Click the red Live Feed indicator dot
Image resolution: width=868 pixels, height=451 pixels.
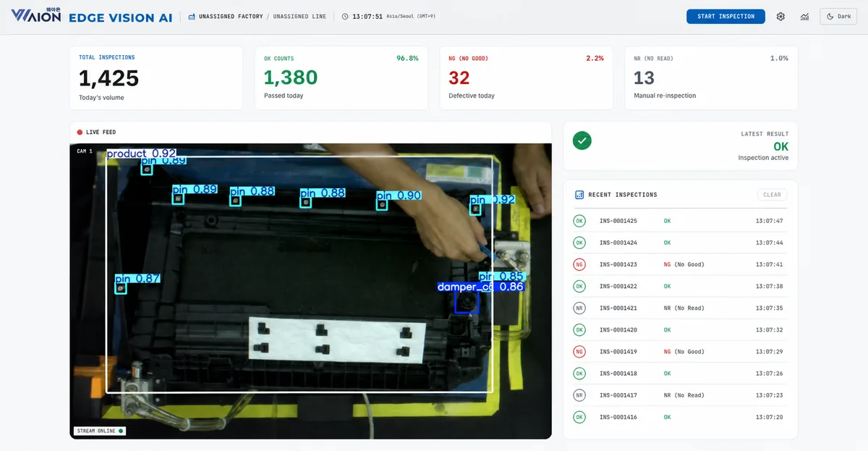pos(80,132)
